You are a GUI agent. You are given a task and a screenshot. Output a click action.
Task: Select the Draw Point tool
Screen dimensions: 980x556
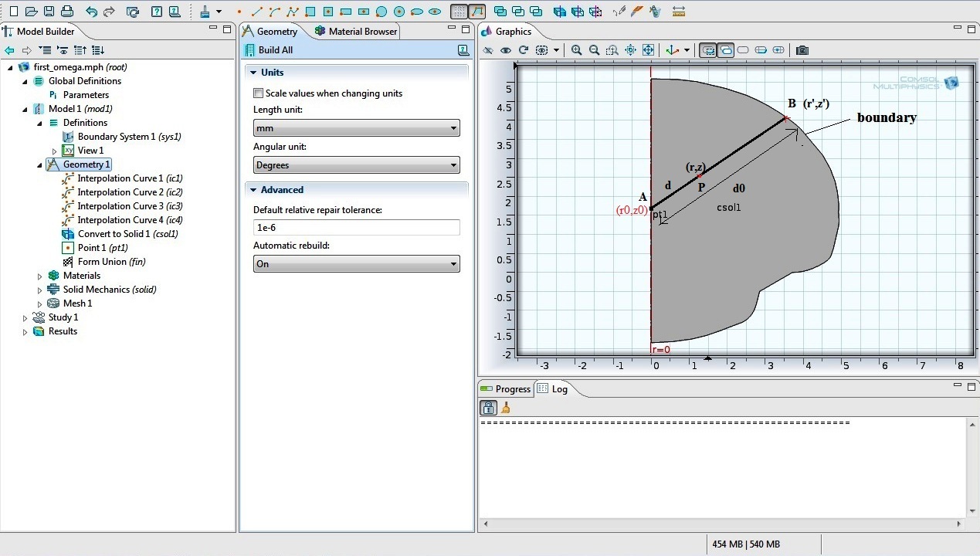(239, 12)
